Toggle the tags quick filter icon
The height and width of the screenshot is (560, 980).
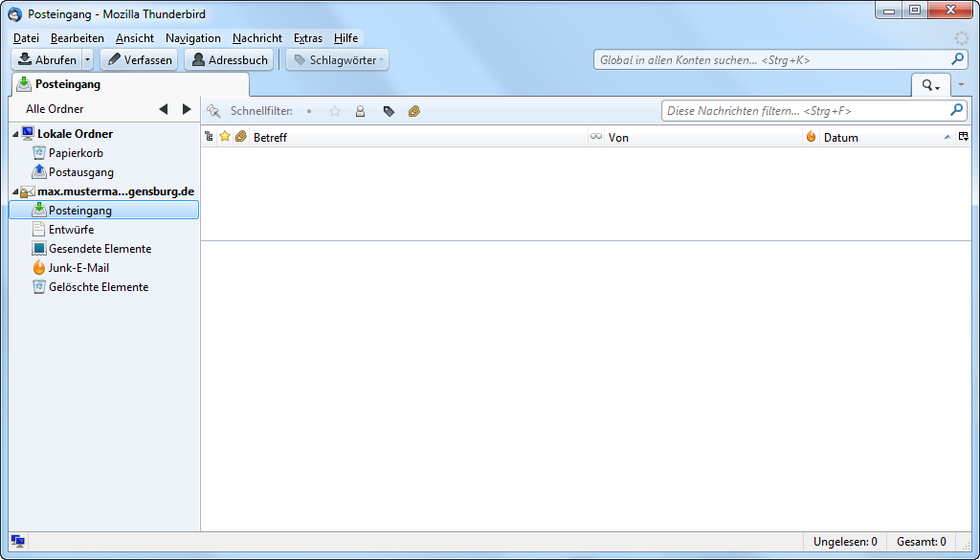pos(388,111)
